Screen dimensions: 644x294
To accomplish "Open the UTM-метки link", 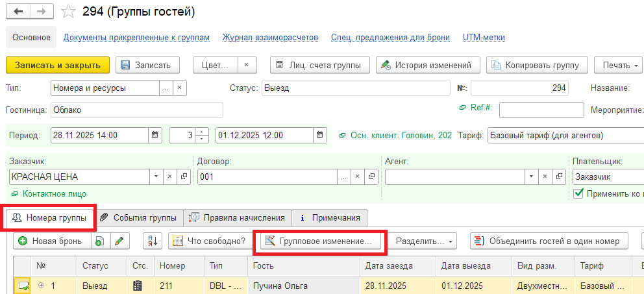I will pos(484,38).
